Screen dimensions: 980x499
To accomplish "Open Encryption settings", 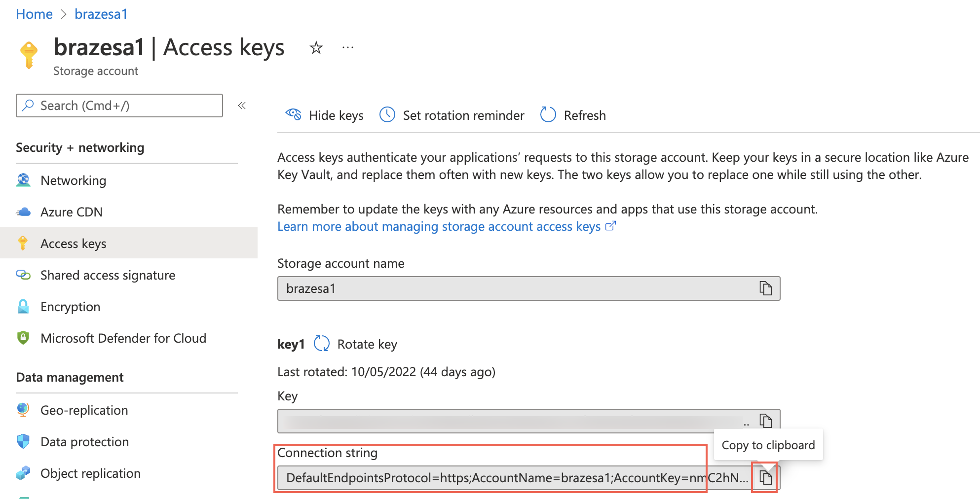I will (129, 307).
